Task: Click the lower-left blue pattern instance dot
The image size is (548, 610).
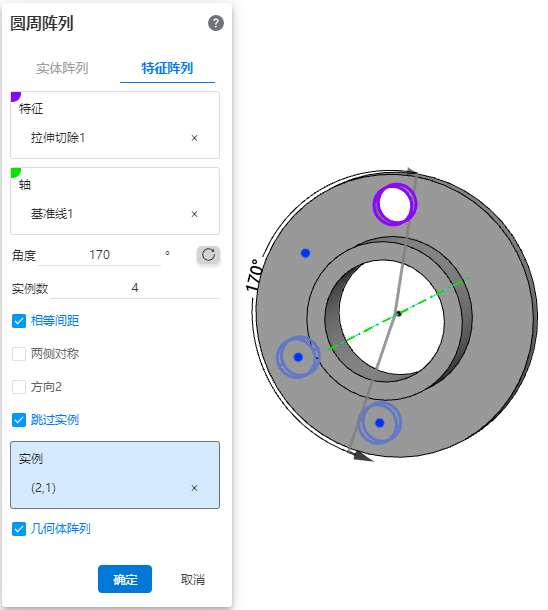Action: click(298, 357)
